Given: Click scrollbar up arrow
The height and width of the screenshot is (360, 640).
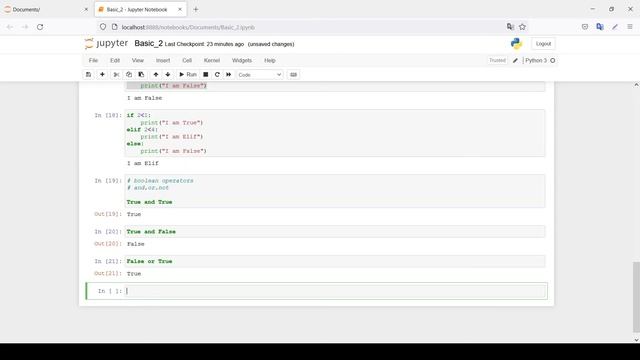Looking at the screenshot, I should coord(636,85).
